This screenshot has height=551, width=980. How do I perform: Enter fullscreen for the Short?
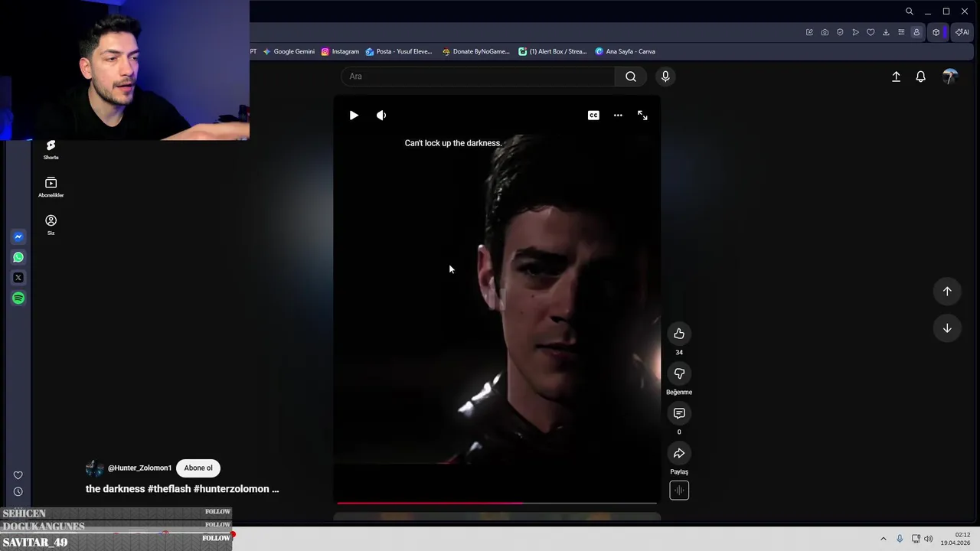click(642, 116)
